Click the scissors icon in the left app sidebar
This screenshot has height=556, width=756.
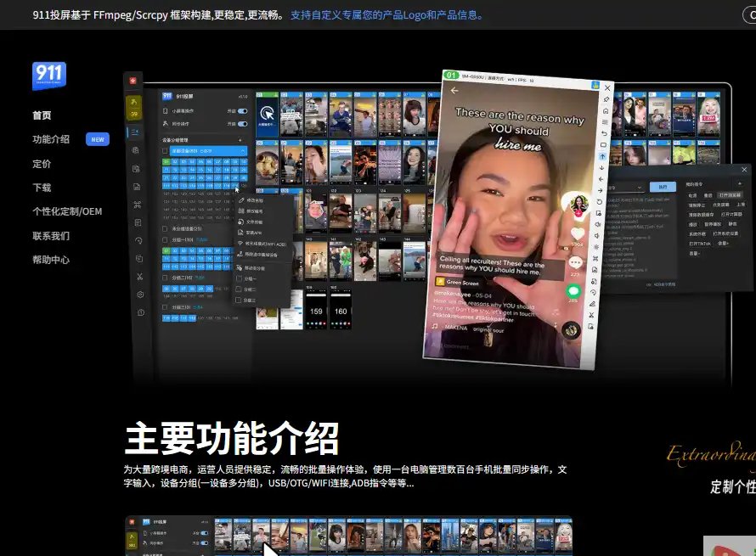pos(139,277)
